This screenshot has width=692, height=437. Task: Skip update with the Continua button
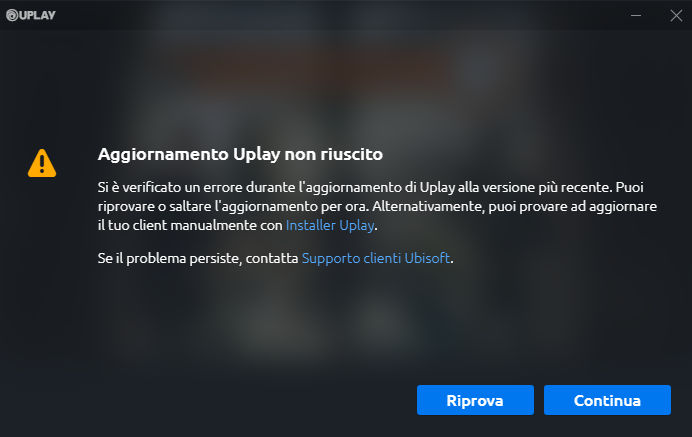[607, 400]
